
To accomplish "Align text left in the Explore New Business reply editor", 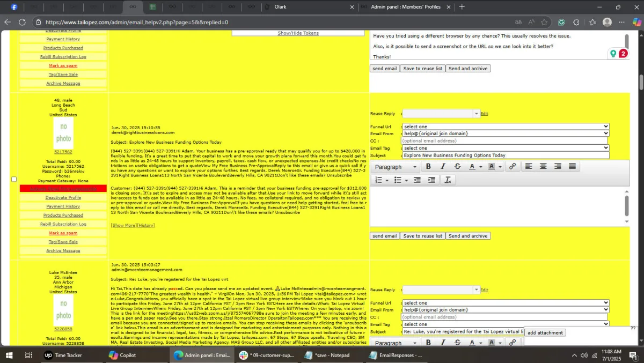I will (529, 167).
